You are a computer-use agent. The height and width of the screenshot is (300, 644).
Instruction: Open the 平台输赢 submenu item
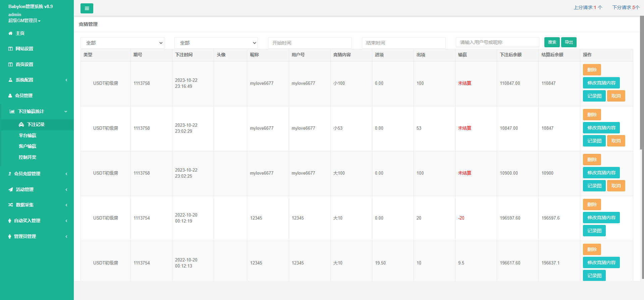tap(28, 135)
